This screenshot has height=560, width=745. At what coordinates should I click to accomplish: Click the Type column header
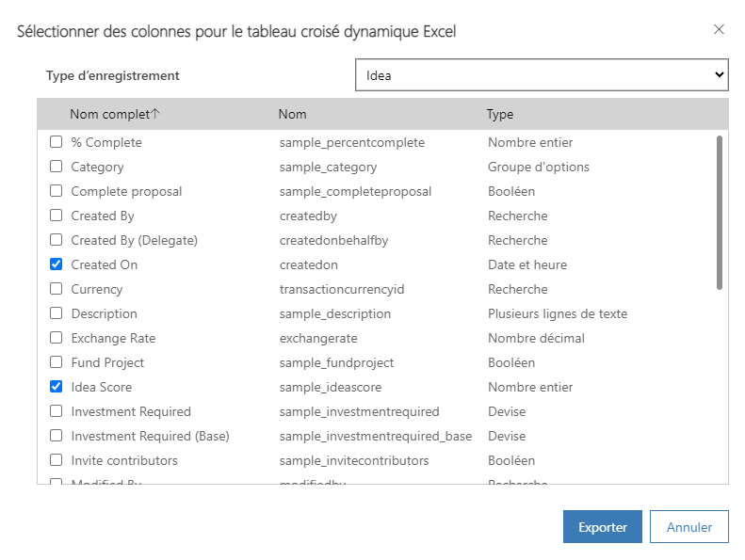click(x=500, y=114)
